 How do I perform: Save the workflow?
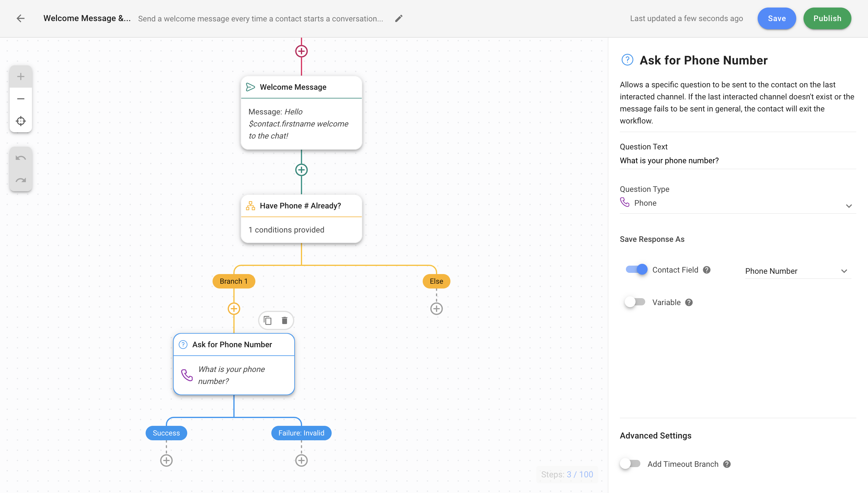pyautogui.click(x=776, y=18)
